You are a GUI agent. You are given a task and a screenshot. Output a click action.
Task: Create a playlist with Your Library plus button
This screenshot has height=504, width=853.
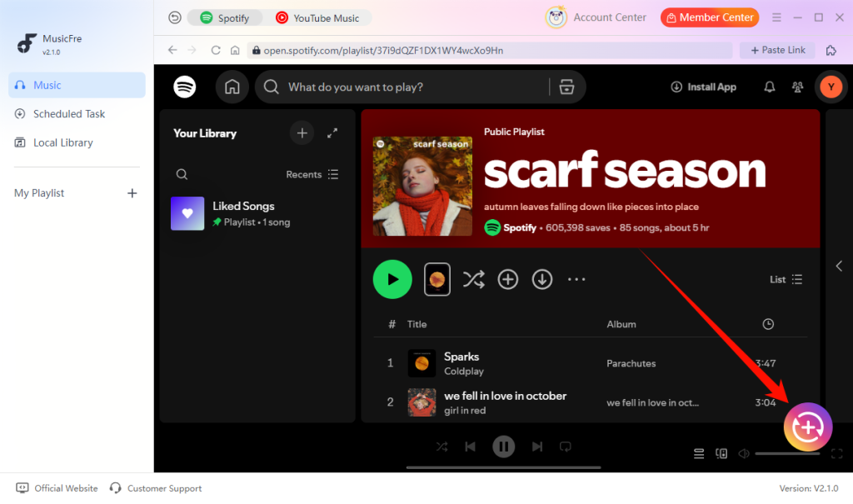point(302,132)
